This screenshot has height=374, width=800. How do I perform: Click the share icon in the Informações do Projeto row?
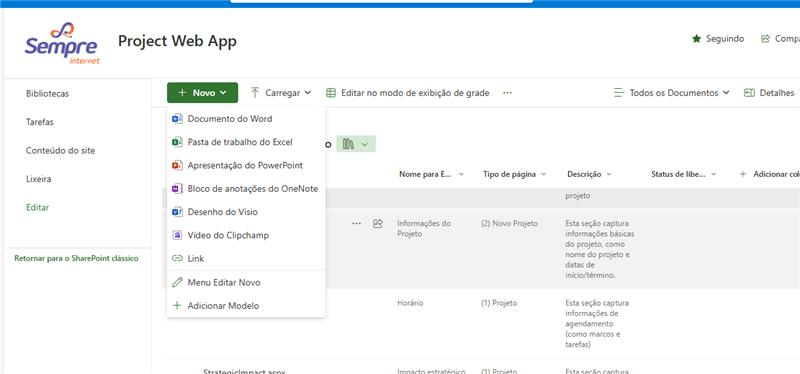(x=378, y=223)
